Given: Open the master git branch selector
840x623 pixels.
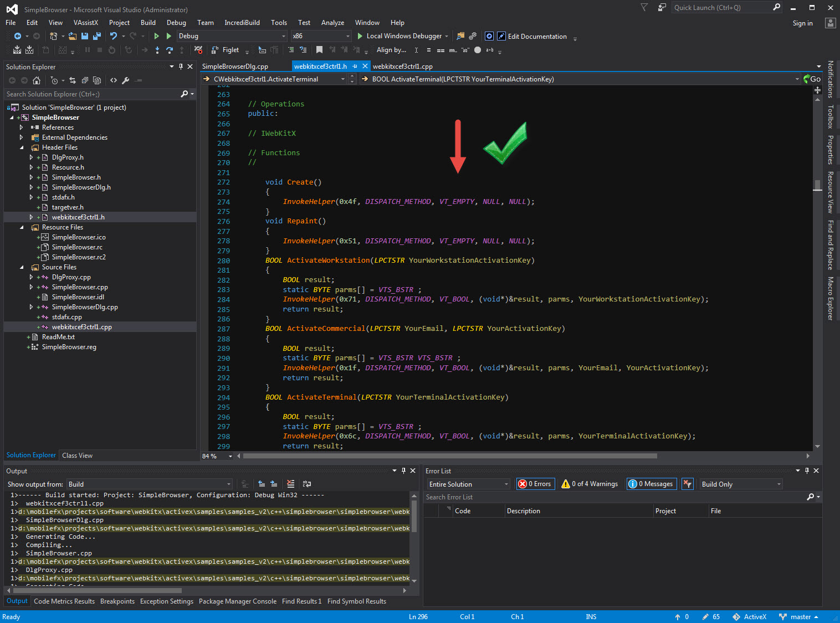Looking at the screenshot, I should 798,617.
